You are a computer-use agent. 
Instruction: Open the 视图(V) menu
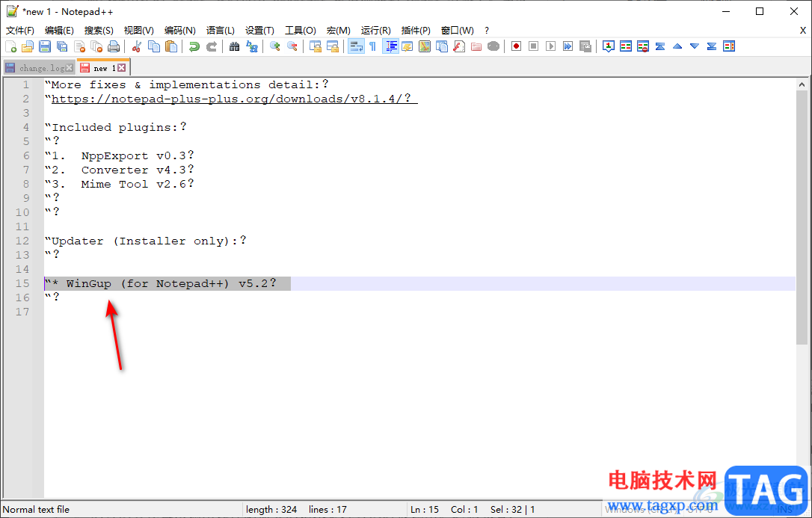click(x=139, y=31)
